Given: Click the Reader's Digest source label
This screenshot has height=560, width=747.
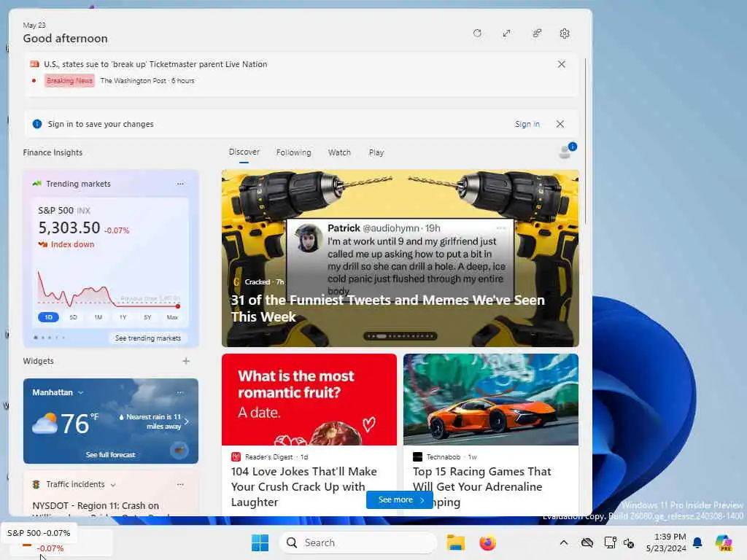Looking at the screenshot, I should tap(268, 456).
